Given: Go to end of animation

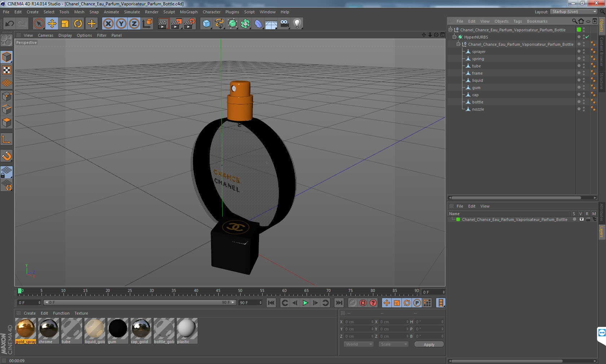Looking at the screenshot, I should 339,303.
